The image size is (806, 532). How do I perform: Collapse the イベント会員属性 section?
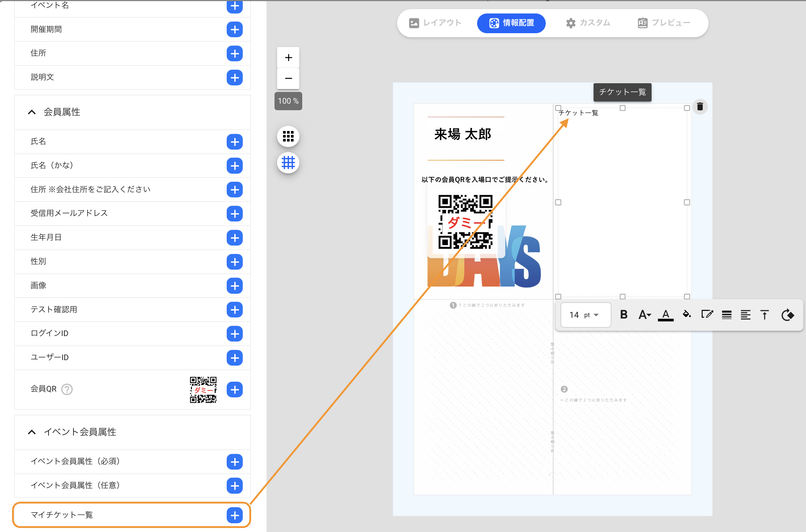click(x=32, y=432)
